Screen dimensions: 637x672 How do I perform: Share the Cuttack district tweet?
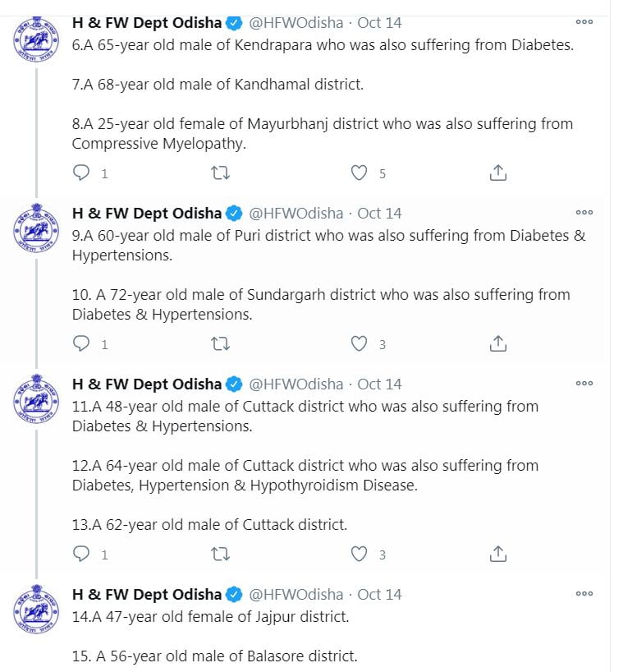tap(497, 555)
